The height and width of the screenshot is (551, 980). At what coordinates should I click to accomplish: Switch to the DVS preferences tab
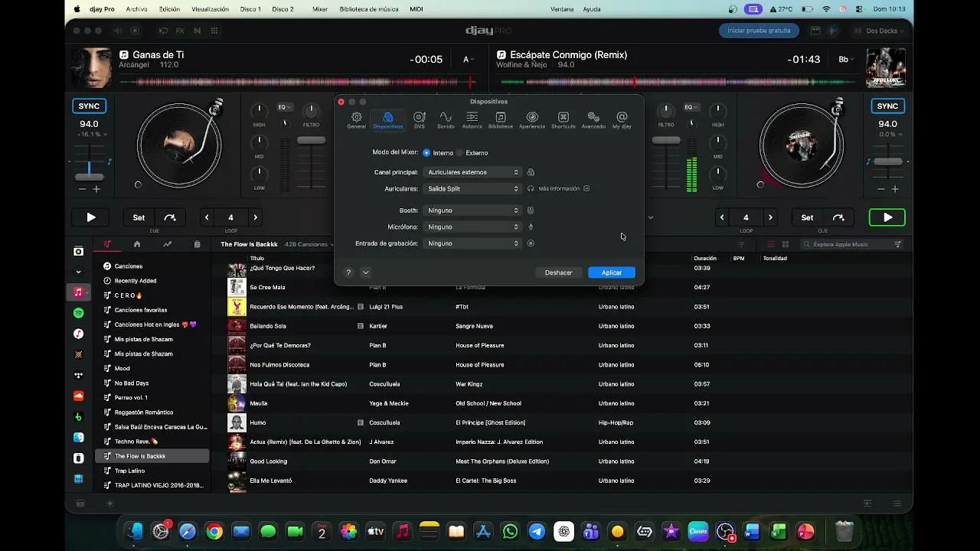[419, 120]
